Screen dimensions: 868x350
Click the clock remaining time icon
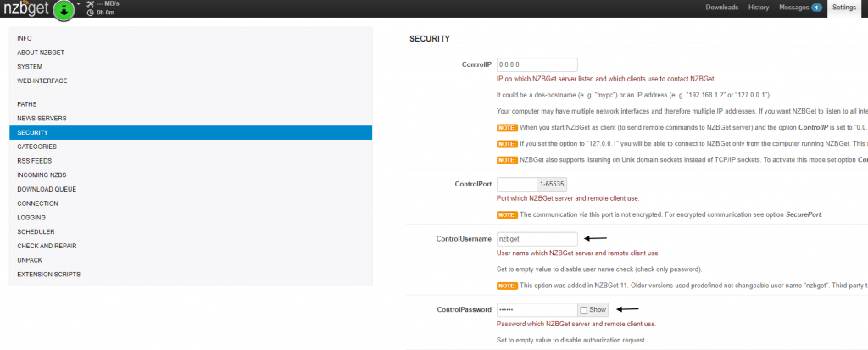90,12
